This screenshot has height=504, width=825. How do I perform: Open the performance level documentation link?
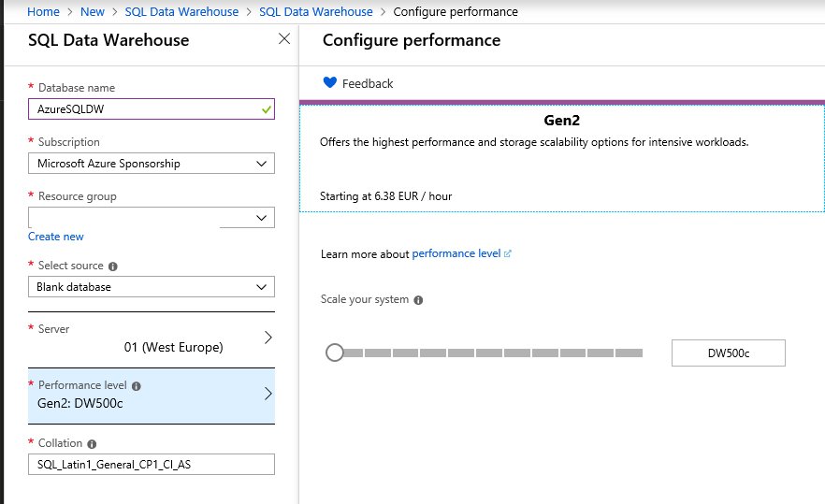pos(456,253)
